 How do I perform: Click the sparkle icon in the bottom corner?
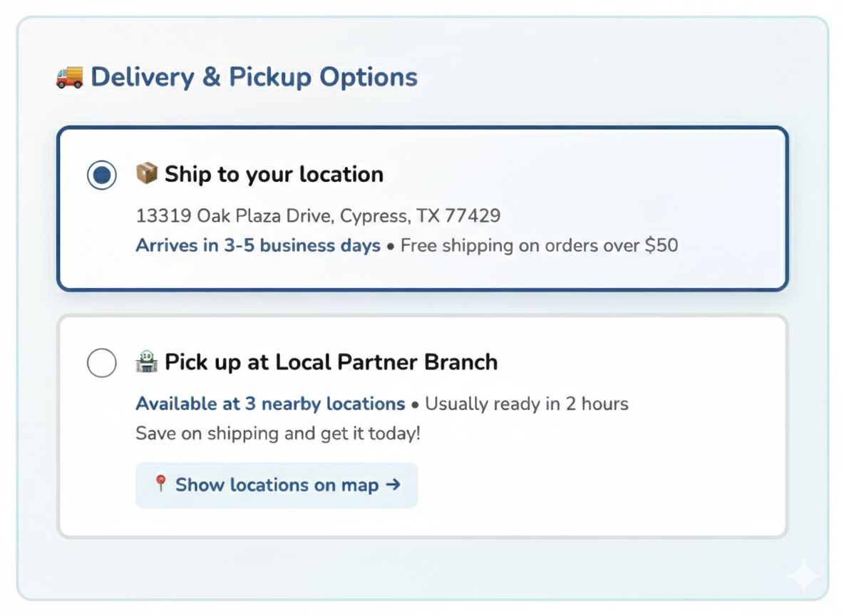[803, 576]
